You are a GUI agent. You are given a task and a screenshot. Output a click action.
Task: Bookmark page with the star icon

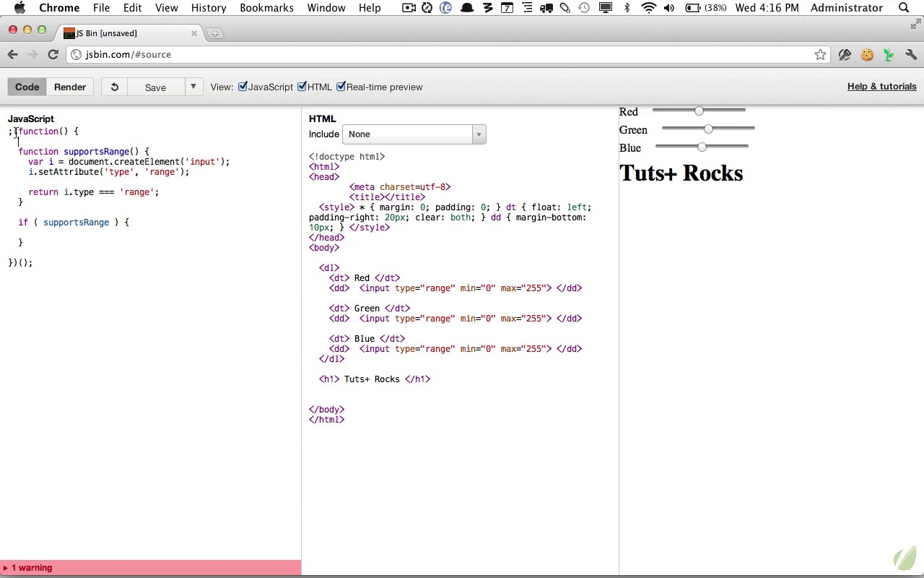820,54
